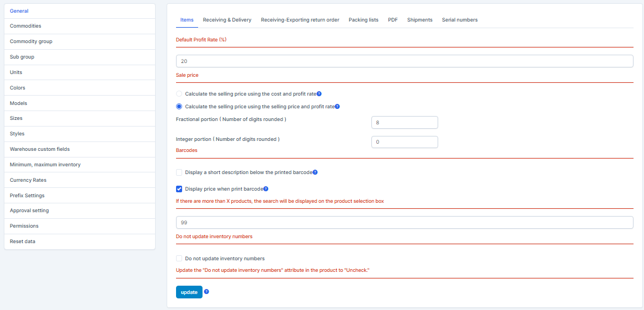Focus the fractional portion digits field
Viewport: 644px width, 310px height.
(x=405, y=122)
